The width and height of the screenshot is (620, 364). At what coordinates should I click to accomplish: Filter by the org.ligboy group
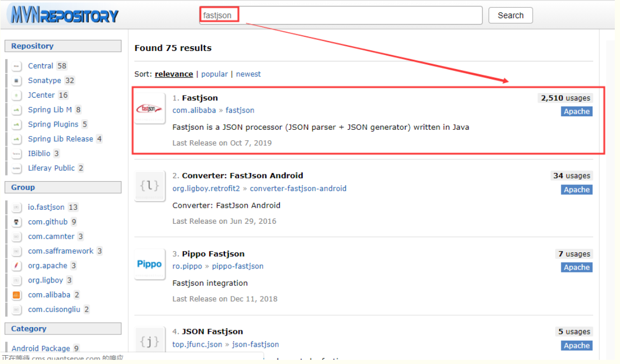[x=46, y=280]
